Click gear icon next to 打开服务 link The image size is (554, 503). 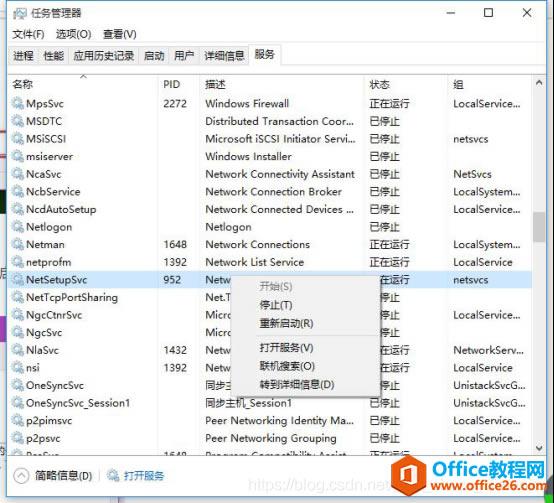point(113,475)
